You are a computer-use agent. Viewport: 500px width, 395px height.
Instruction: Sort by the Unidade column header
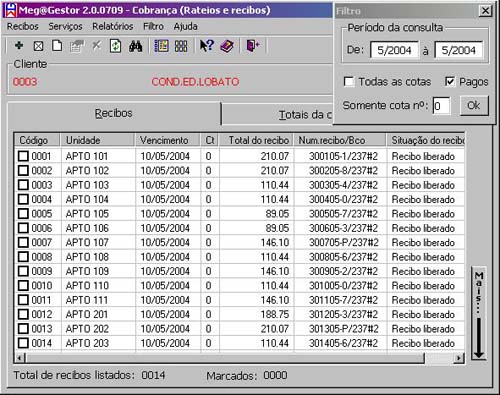(97, 140)
